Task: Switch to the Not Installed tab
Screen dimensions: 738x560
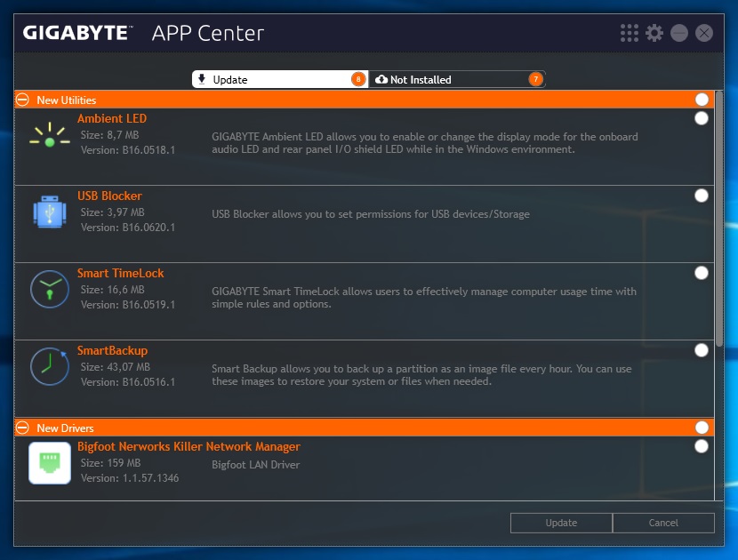Action: [x=457, y=79]
